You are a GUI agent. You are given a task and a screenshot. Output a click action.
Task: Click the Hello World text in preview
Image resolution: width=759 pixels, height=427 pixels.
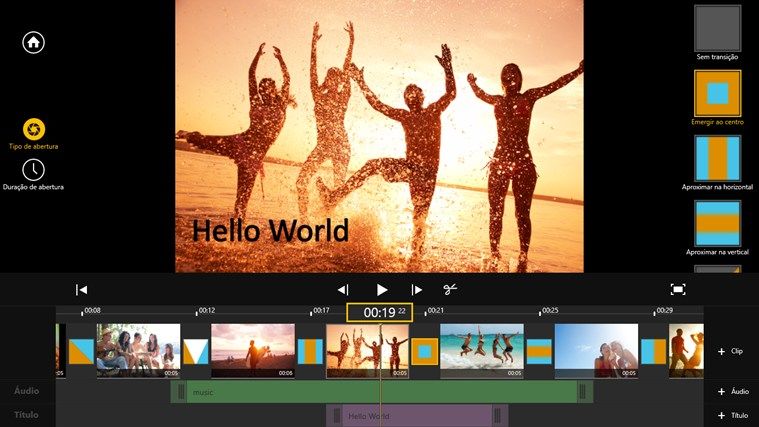pos(271,230)
